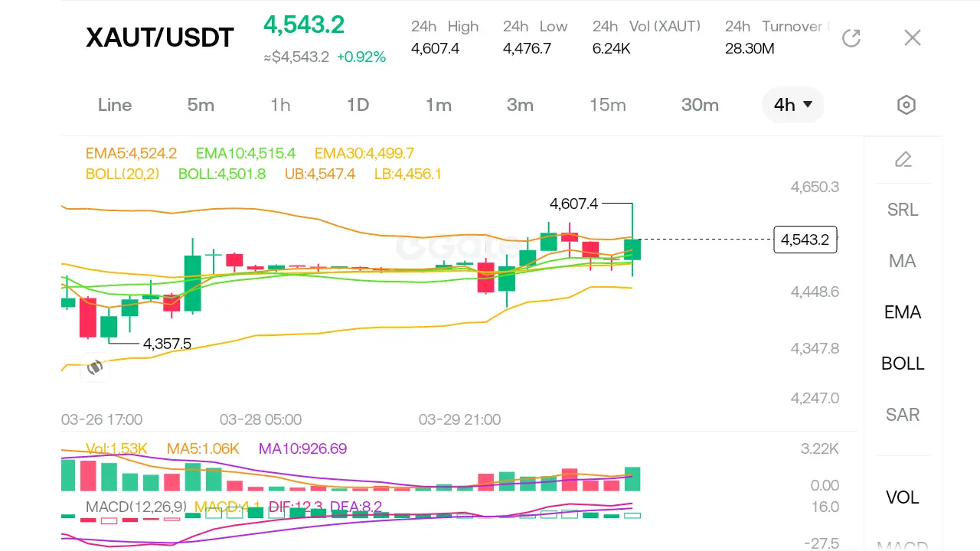The height and width of the screenshot is (551, 980).
Task: Select the 1D timeframe
Action: click(x=358, y=105)
